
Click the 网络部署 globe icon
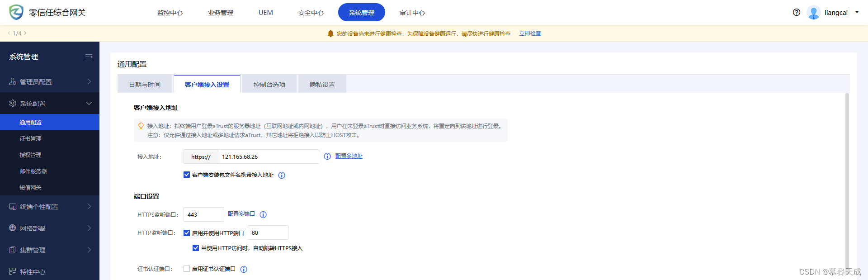[x=13, y=228]
